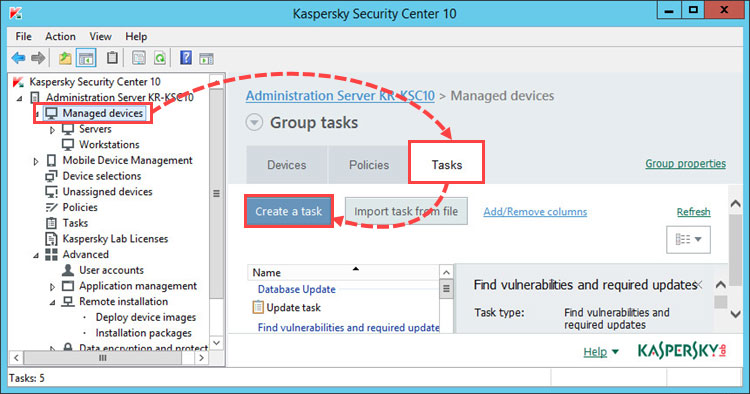
Task: Open the Group properties link
Action: pyautogui.click(x=685, y=164)
